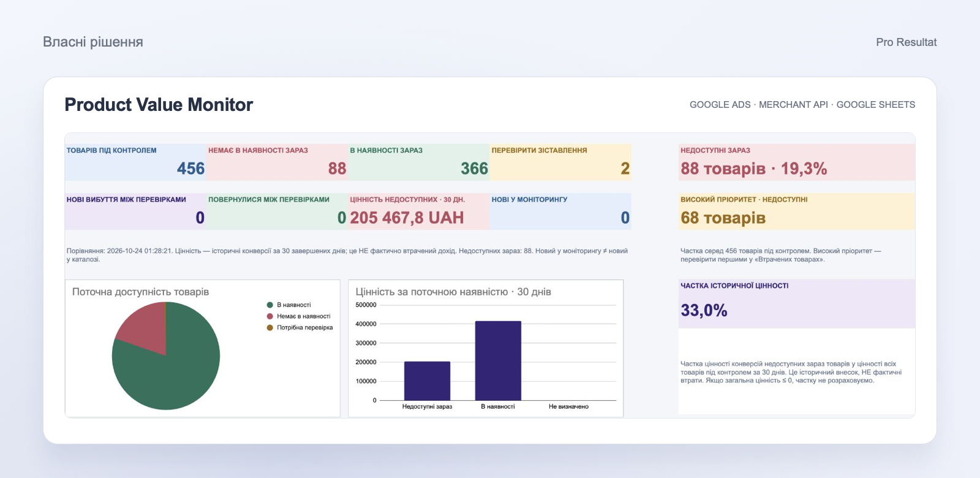
Task: Click the 205 467,8 UAH value
Action: pos(407,218)
